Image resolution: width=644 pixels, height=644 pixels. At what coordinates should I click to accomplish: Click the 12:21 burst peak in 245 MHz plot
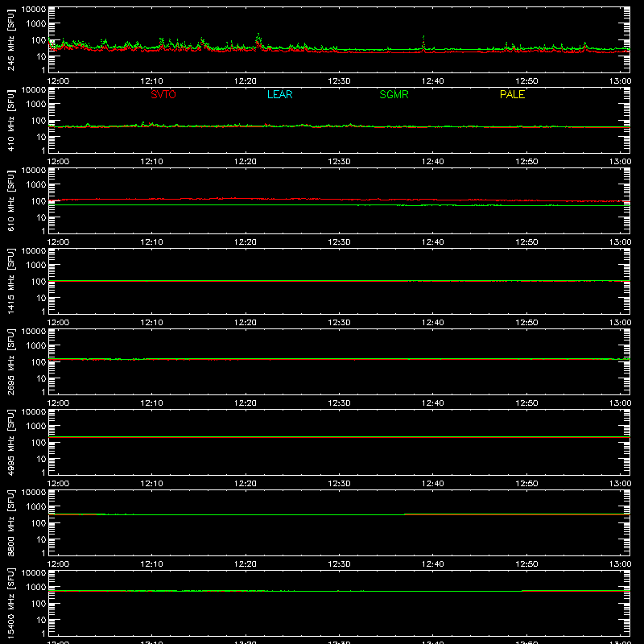(258, 40)
